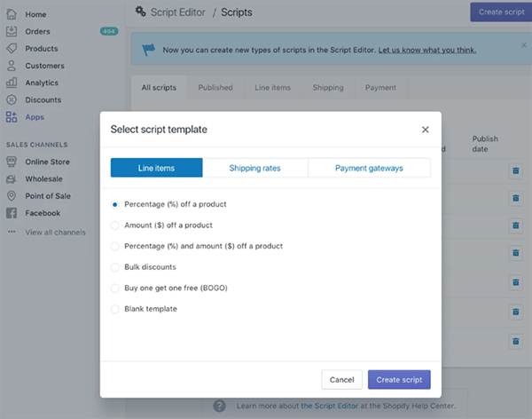The image size is (532, 419).
Task: Click the Products tag icon
Action: click(x=12, y=48)
